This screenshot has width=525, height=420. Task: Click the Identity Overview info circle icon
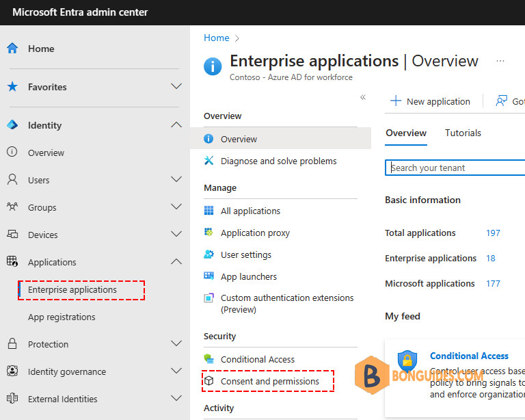click(x=12, y=152)
